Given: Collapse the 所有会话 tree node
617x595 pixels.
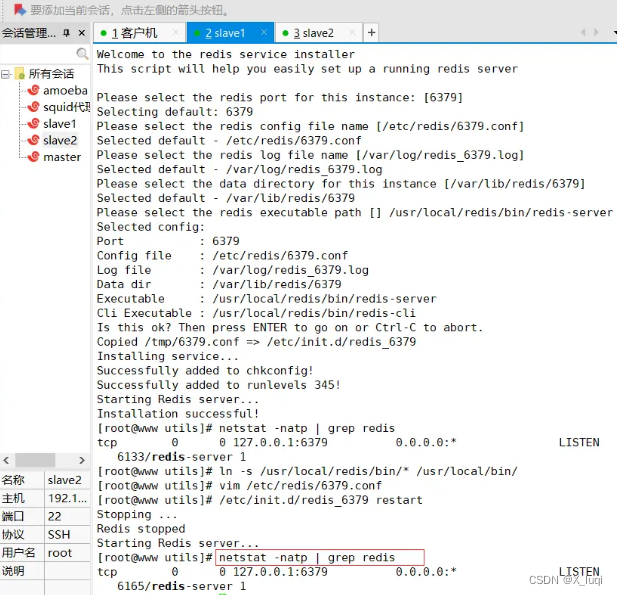Looking at the screenshot, I should [x=6, y=74].
